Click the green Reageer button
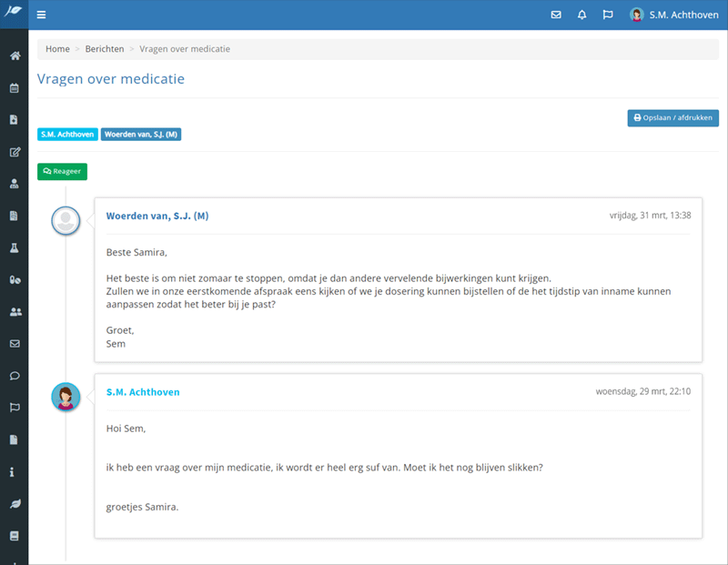This screenshot has height=565, width=728. point(62,171)
